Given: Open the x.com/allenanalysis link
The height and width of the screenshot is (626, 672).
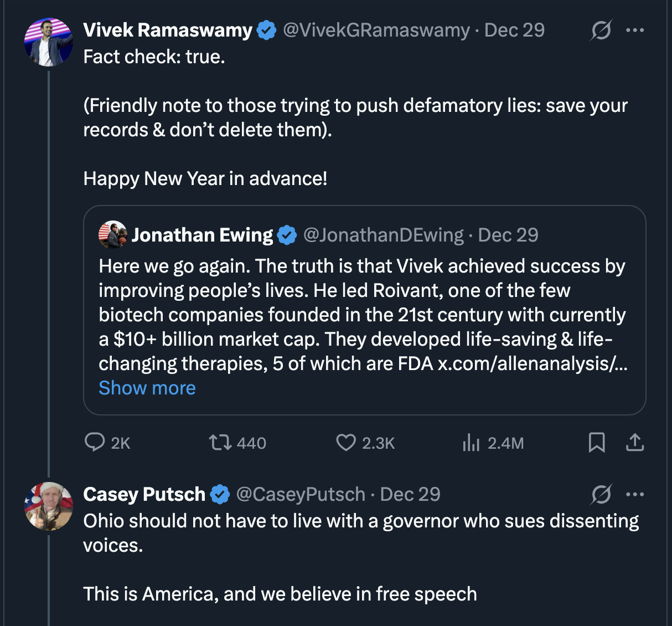Looking at the screenshot, I should 532,363.
